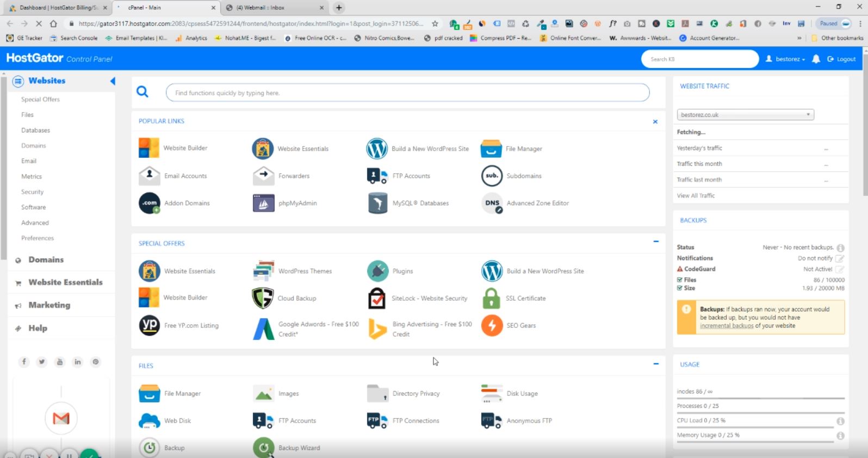Edit the CodeGuard Not Active setting

(x=840, y=269)
